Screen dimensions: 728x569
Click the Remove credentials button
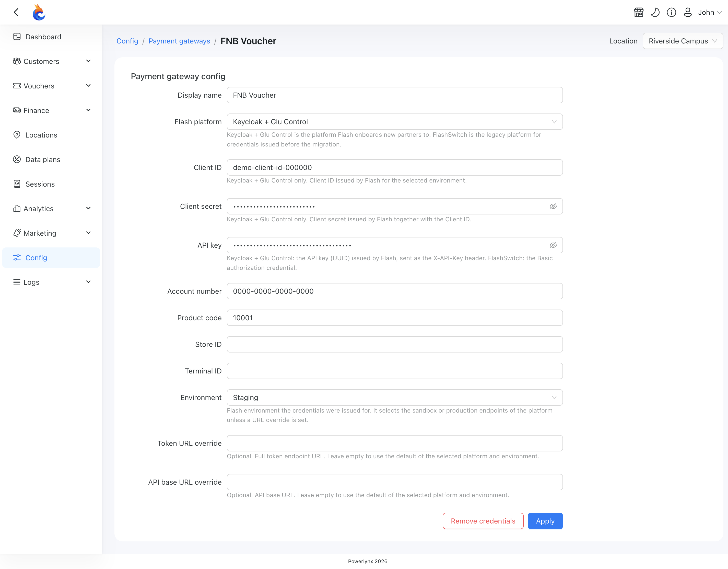[x=483, y=521]
